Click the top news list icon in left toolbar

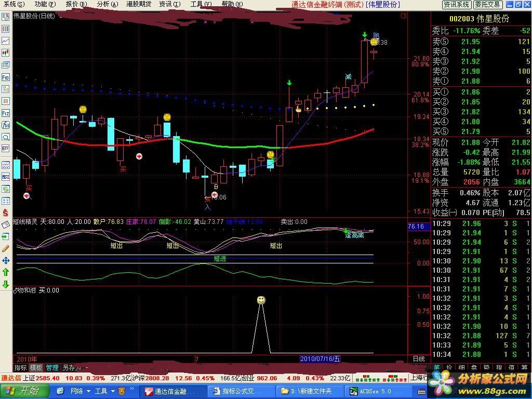(5, 17)
